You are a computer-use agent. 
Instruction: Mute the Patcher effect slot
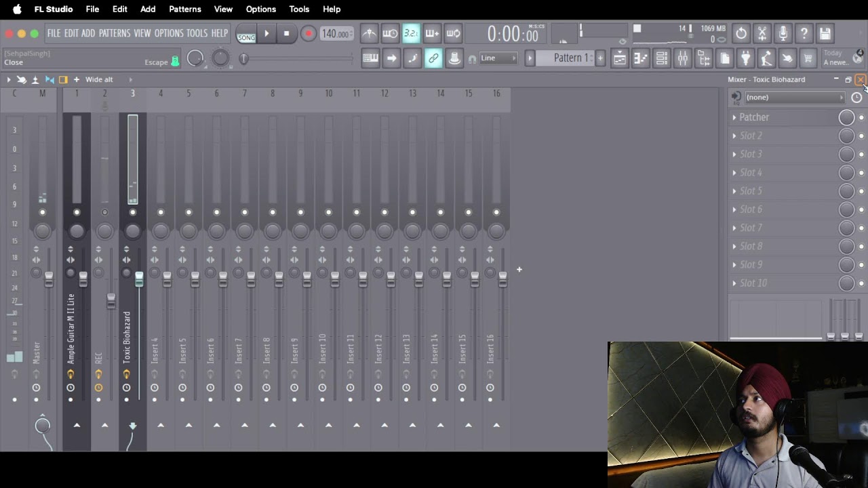click(861, 117)
